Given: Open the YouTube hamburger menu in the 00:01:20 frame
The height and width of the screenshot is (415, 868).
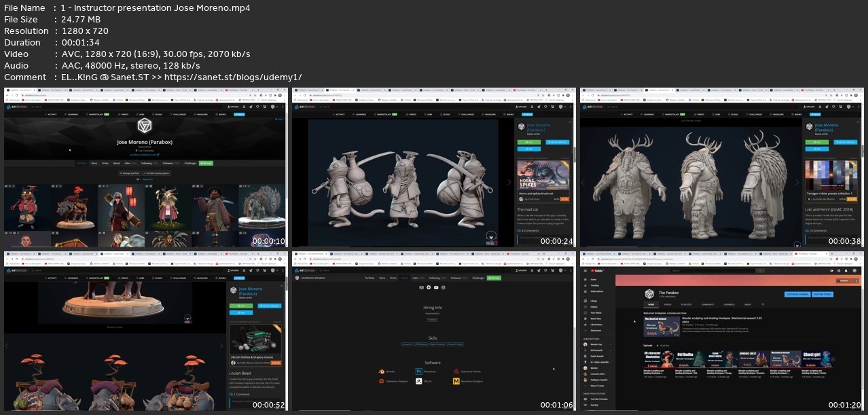Looking at the screenshot, I should tap(585, 270).
